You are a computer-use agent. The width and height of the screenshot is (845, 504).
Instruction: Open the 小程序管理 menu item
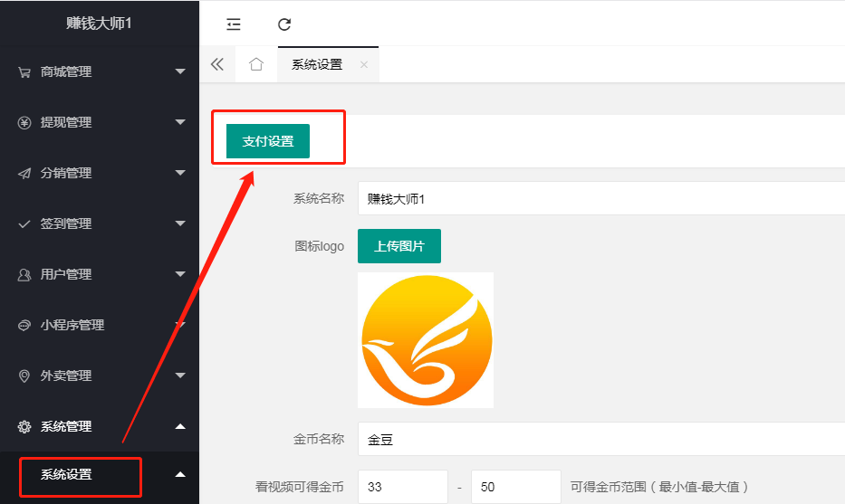pos(100,325)
